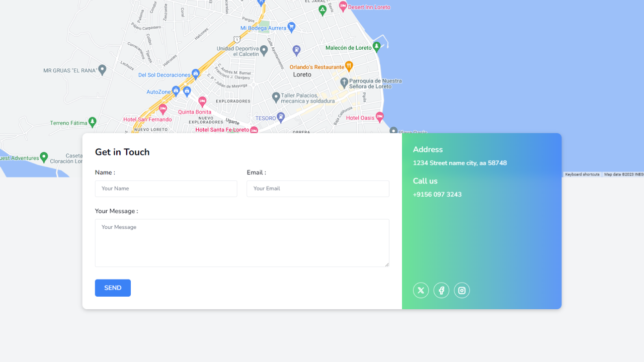
Task: Click the Hotel Oasis map pin
Action: pos(379,117)
